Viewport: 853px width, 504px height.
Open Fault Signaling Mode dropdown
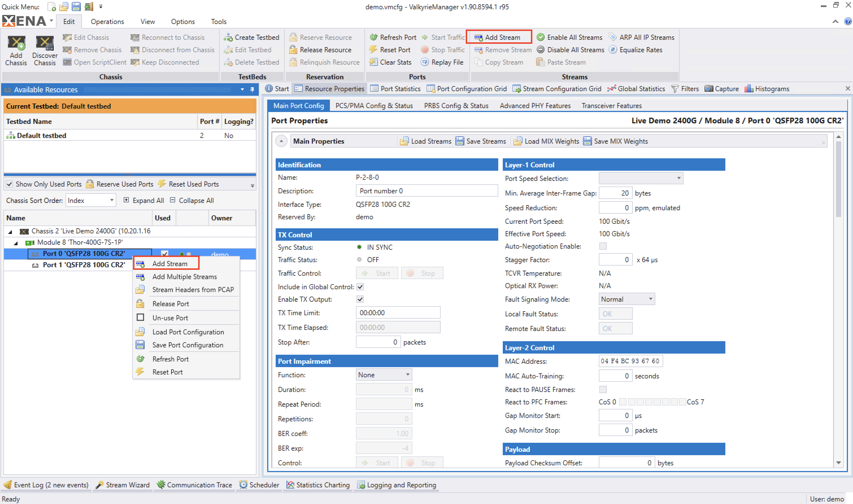(x=626, y=299)
